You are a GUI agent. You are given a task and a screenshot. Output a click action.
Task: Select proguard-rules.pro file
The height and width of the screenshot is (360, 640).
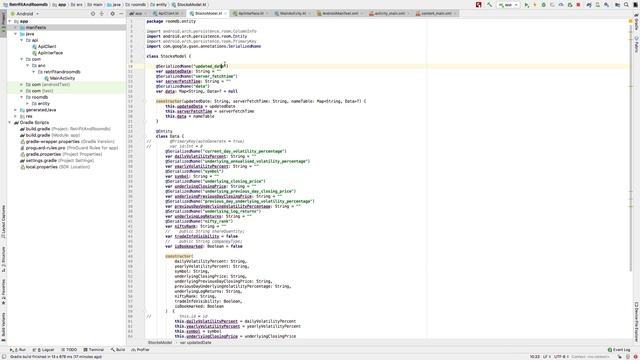click(x=69, y=148)
